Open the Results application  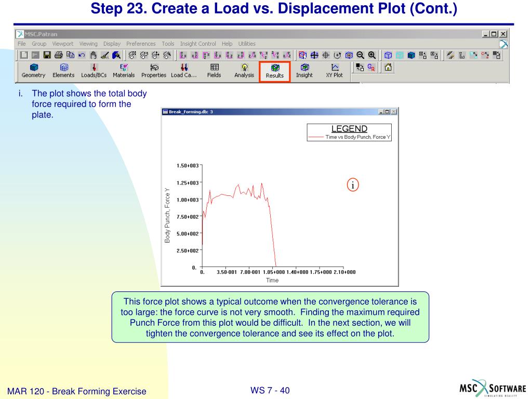click(x=275, y=71)
